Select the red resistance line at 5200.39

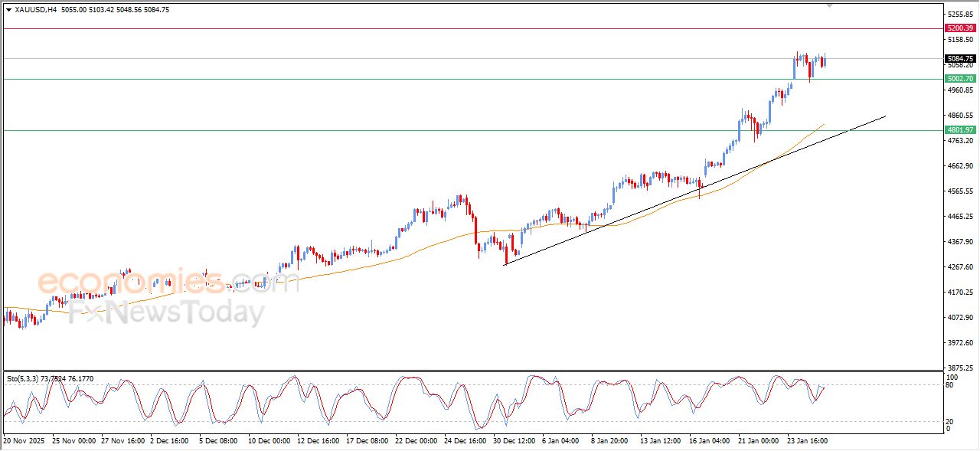click(x=459, y=28)
